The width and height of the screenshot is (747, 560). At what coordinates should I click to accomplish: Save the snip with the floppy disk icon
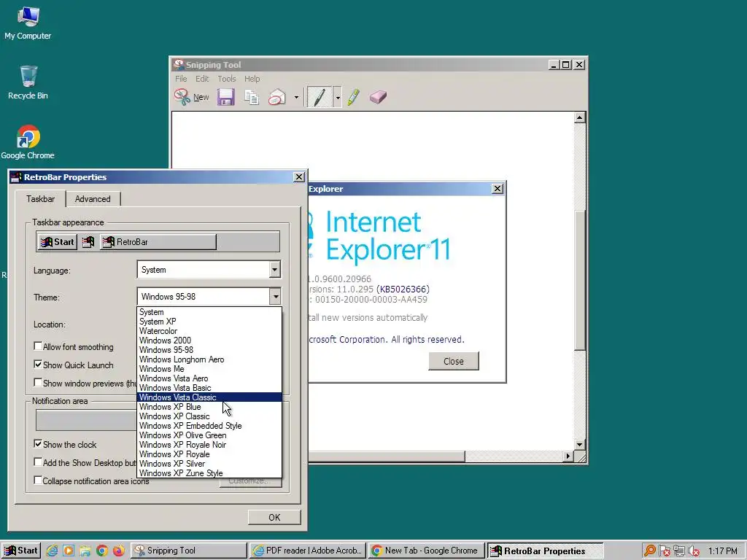(226, 97)
